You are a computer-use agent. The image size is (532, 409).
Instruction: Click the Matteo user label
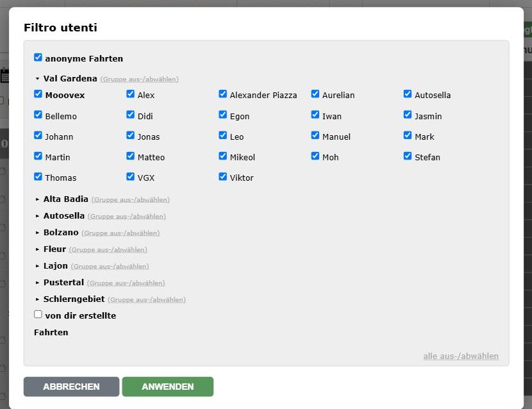(x=151, y=157)
